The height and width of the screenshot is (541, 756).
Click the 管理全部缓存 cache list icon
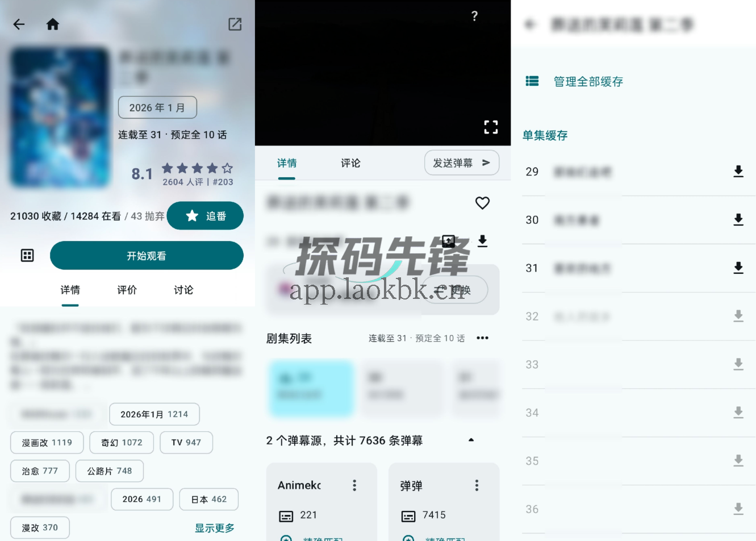pos(532,81)
